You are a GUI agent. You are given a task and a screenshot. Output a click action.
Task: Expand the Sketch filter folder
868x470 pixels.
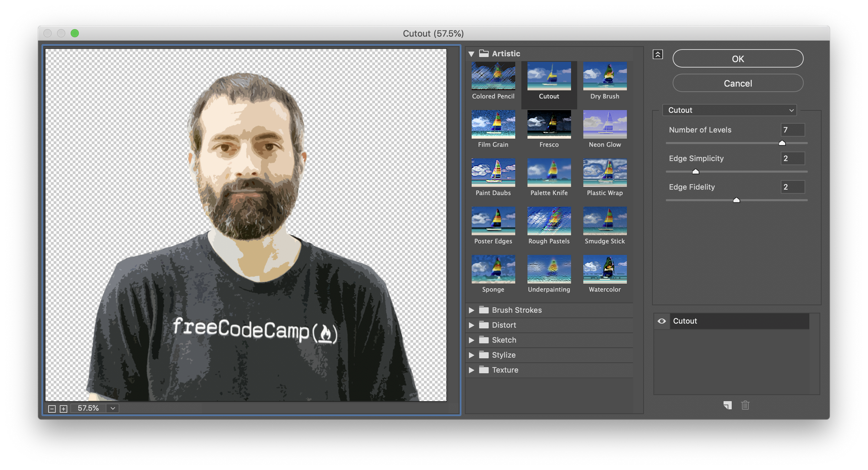471,340
